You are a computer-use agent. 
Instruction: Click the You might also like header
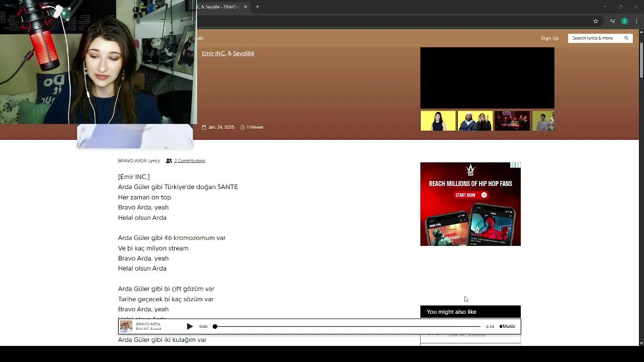click(x=470, y=312)
